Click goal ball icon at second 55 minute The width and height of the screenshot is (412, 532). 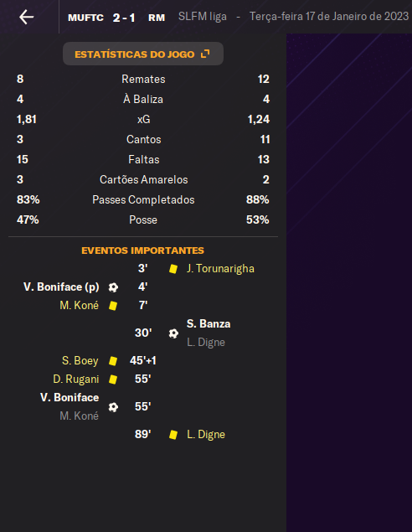point(113,407)
